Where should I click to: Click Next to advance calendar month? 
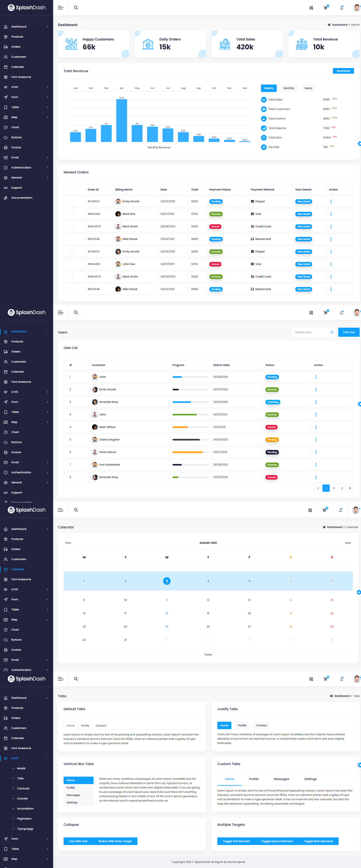coord(348,543)
